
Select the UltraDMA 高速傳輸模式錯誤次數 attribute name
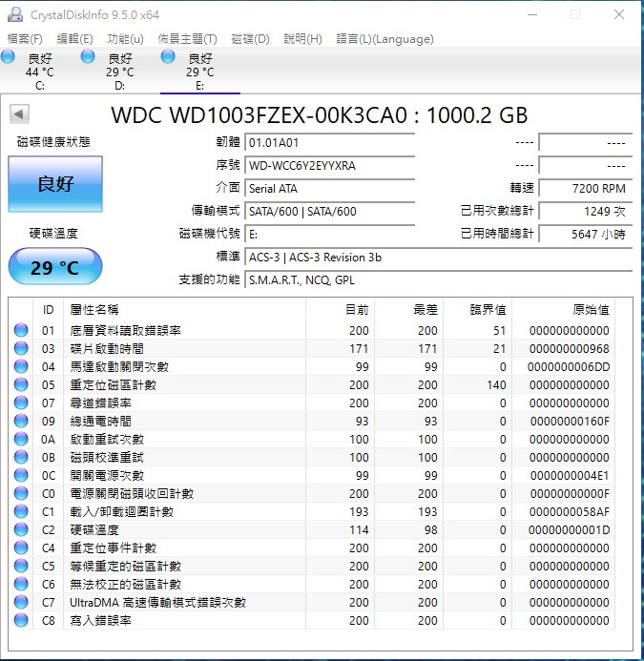pyautogui.click(x=157, y=602)
